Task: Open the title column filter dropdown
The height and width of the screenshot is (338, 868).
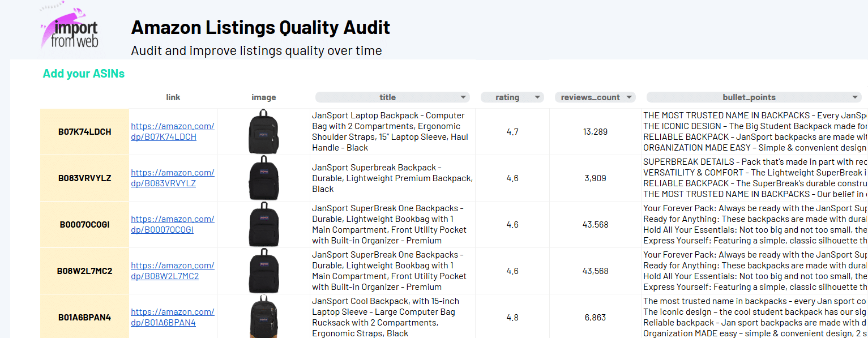Action: tap(464, 97)
